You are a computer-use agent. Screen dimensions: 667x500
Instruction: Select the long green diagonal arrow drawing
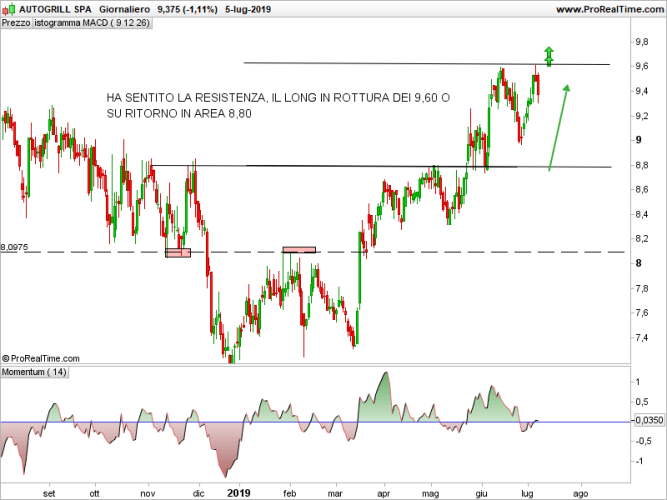click(x=559, y=127)
